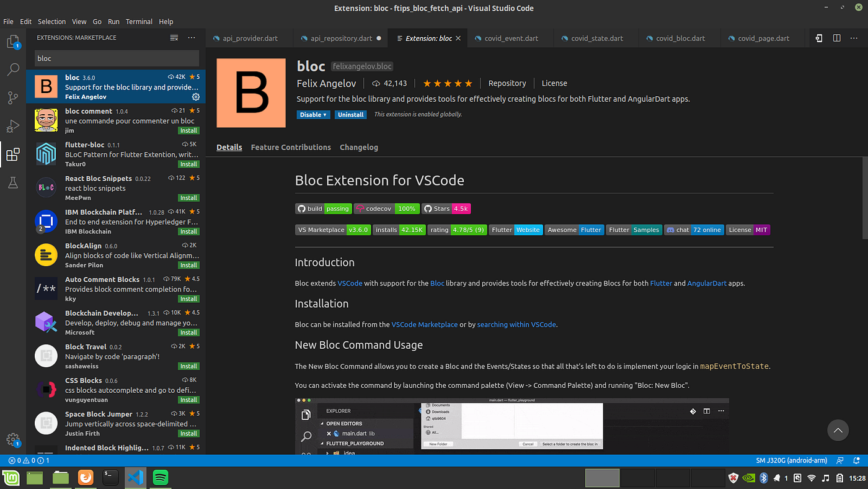Open the More Actions menu in Extensions panel

tap(191, 37)
